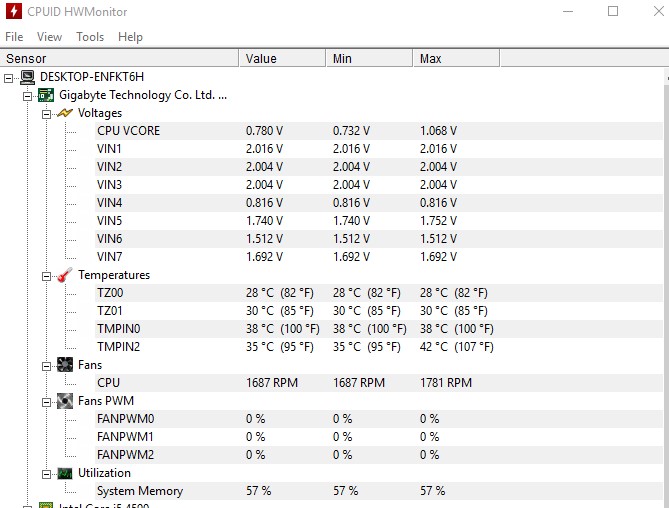Click the Fans category fan icon
The image size is (669, 508).
click(x=65, y=365)
